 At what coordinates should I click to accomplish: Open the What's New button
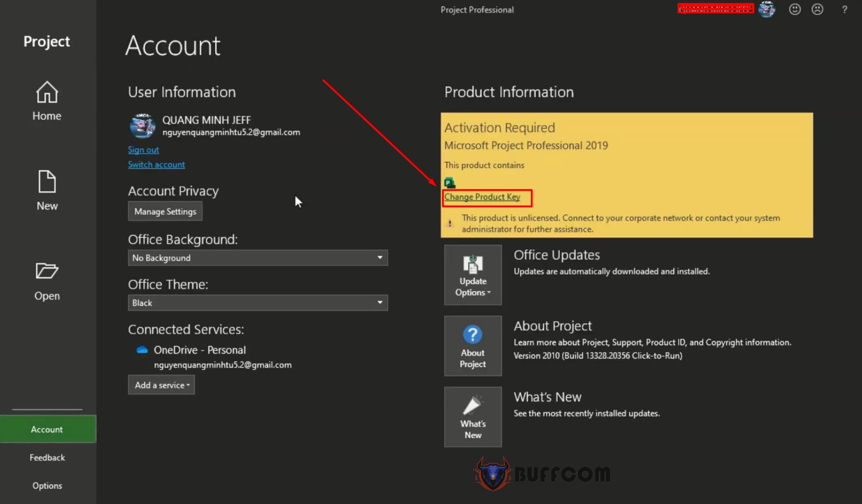473,417
